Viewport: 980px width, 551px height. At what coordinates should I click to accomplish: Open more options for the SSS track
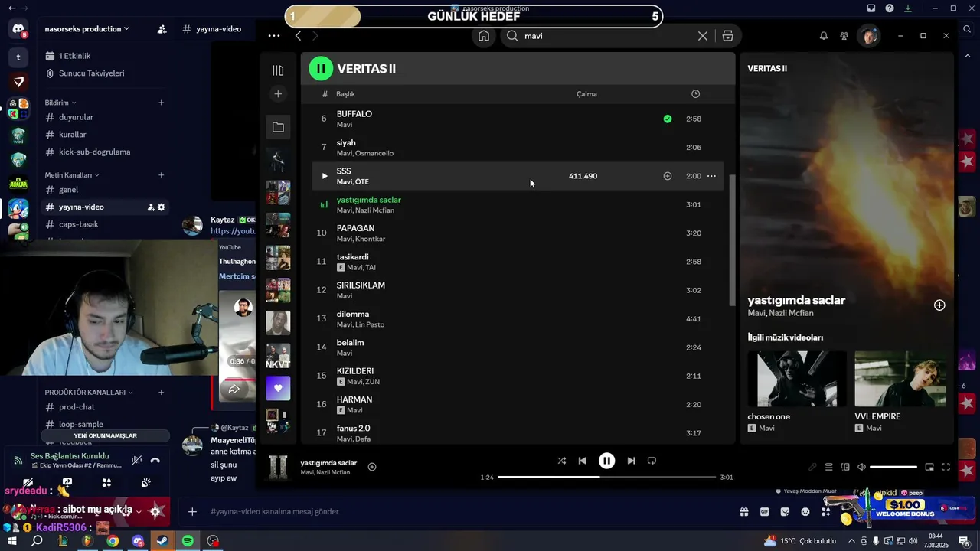(x=711, y=176)
